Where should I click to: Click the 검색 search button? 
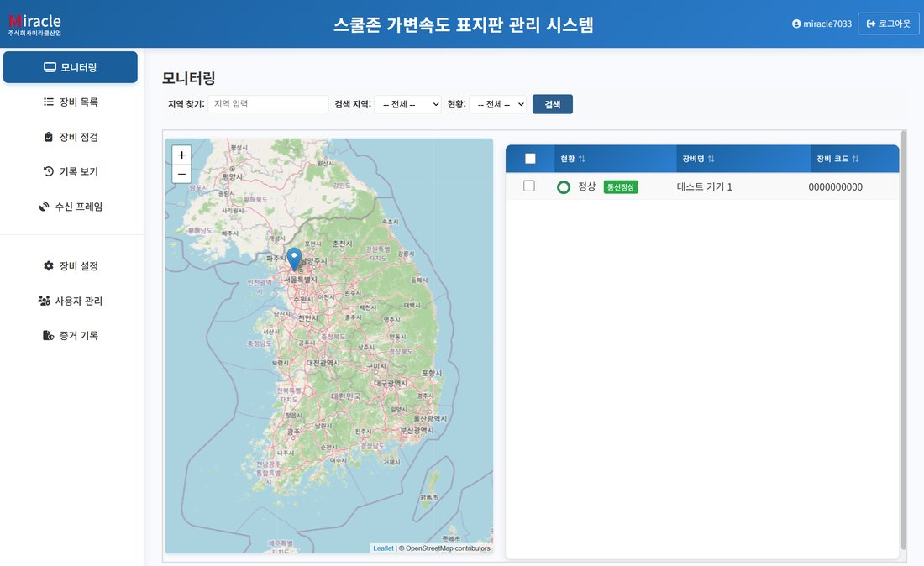[x=552, y=104]
